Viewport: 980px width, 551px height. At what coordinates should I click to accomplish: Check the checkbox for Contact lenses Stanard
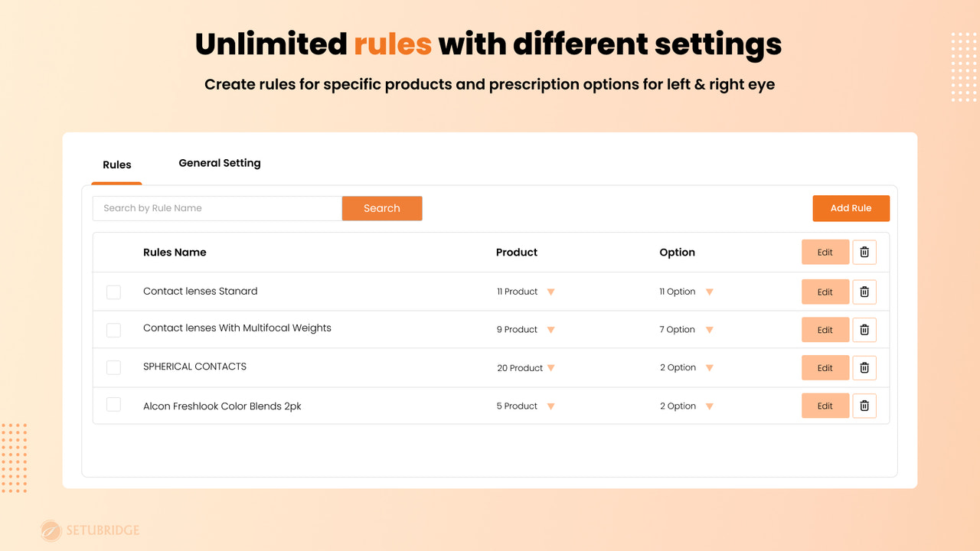point(113,292)
